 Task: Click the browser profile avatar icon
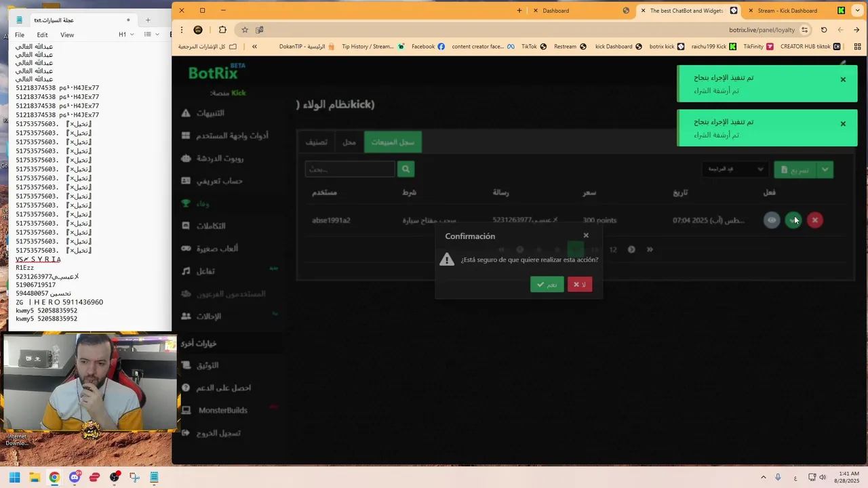[x=198, y=30]
